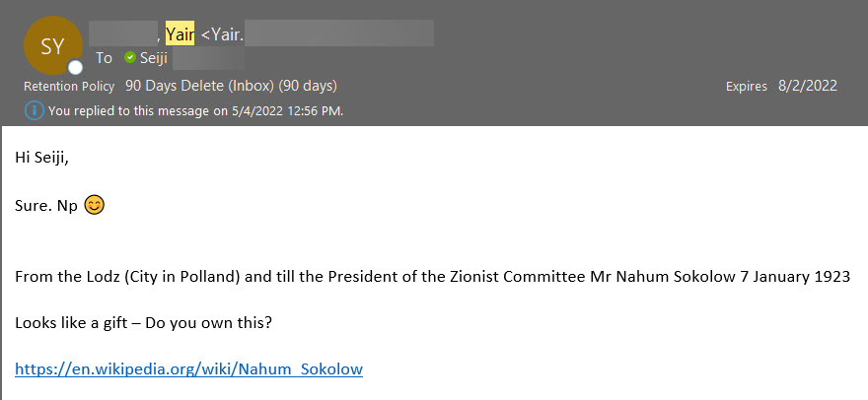Click the 'To' label before recipient

(x=104, y=58)
